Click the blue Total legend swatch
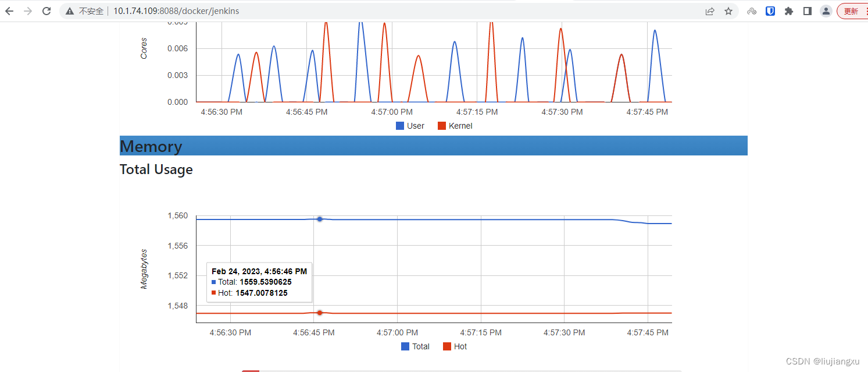Screen dimensions: 868x372 pyautogui.click(x=405, y=346)
